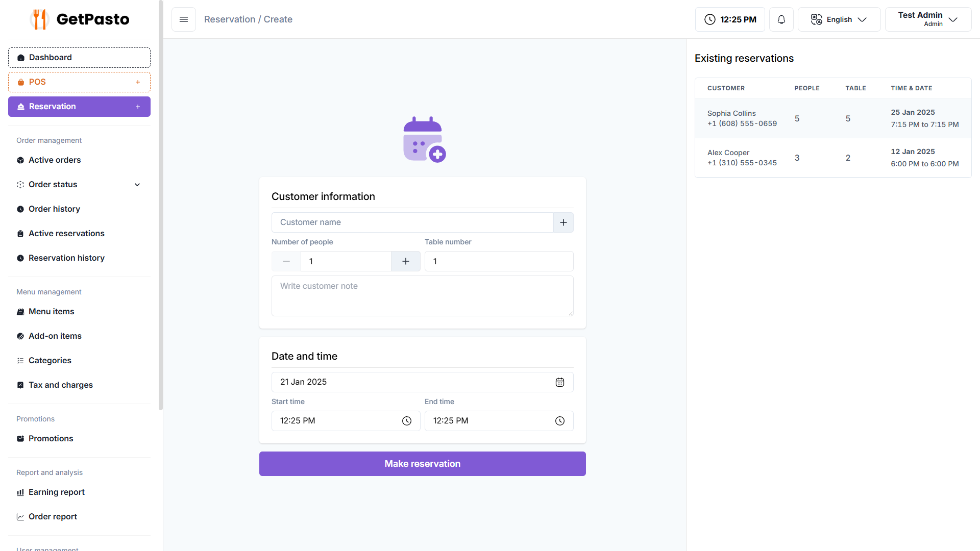The width and height of the screenshot is (980, 551).
Task: Expand the POS plus menu
Action: click(137, 82)
